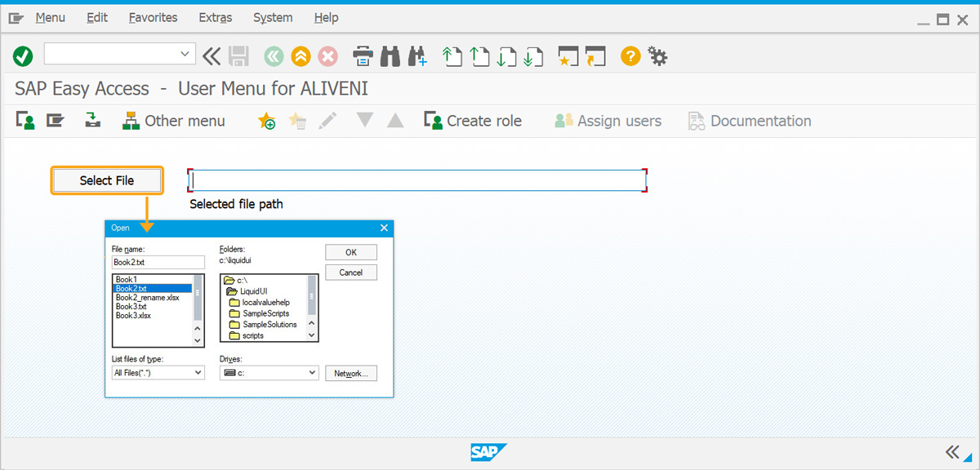Click the green checkmark Enter icon
Image resolution: width=980 pixels, height=470 pixels.
[23, 55]
